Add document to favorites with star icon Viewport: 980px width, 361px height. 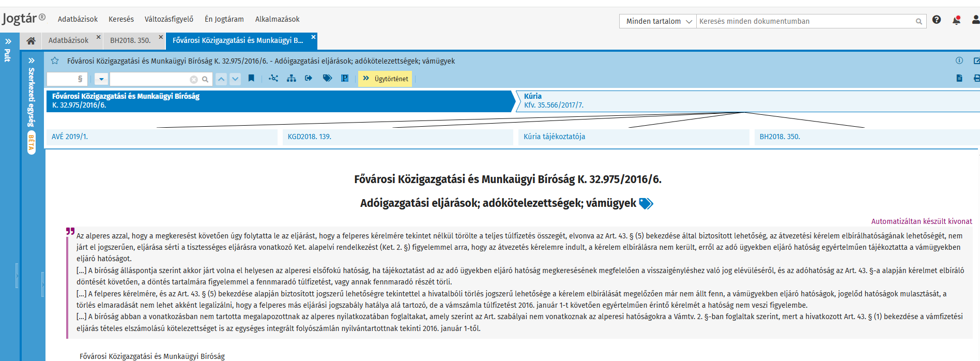[55, 61]
